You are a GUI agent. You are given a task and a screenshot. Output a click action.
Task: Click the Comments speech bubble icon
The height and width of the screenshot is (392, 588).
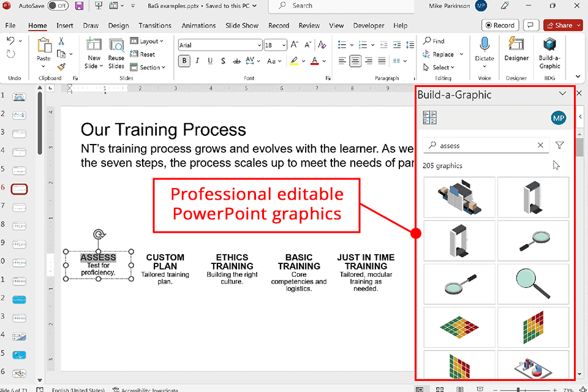coord(530,25)
